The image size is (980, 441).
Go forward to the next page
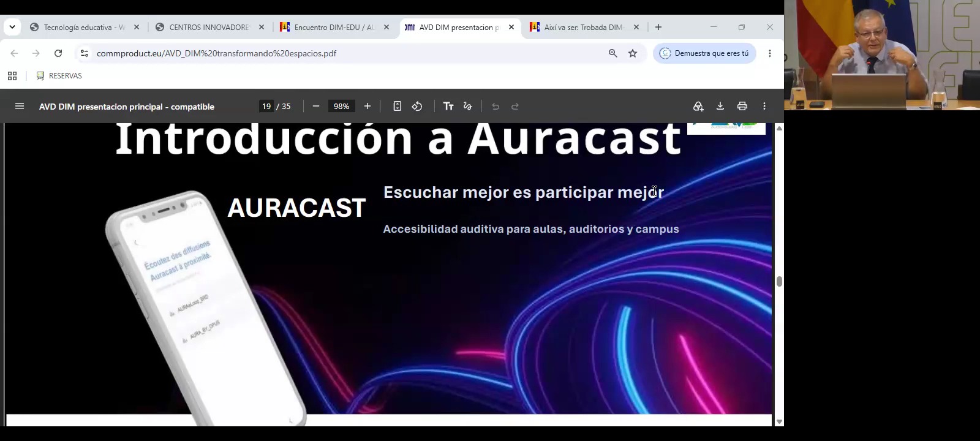[36, 53]
